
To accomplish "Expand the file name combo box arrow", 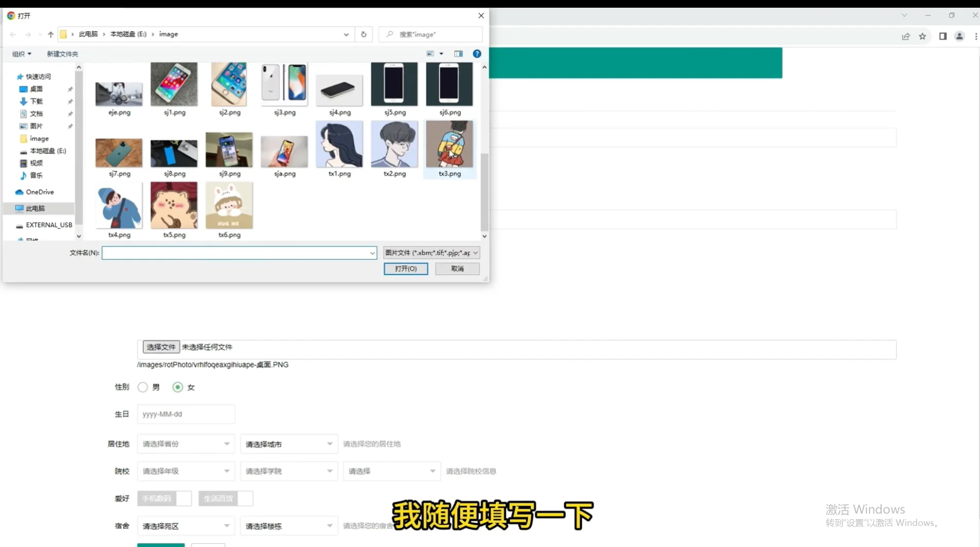I will click(x=372, y=253).
